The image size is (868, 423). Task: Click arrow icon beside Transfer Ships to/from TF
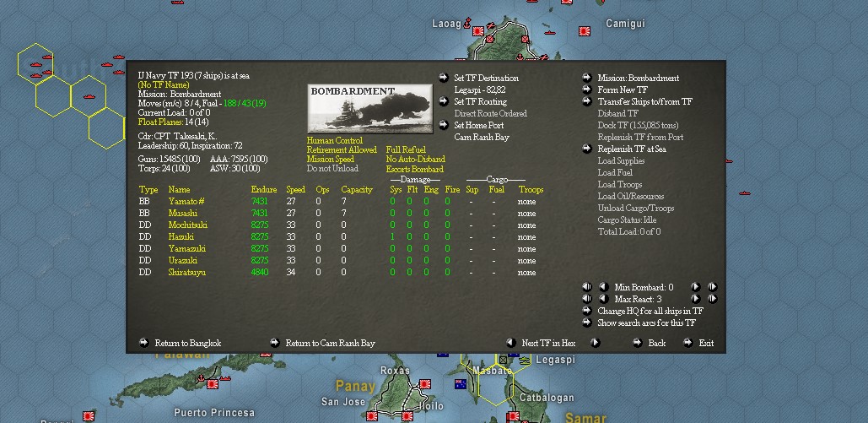587,101
